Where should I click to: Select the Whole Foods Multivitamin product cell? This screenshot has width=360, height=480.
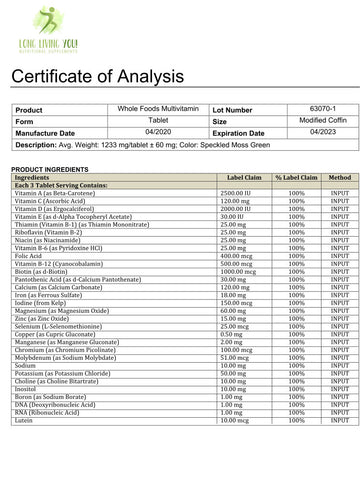tap(158, 109)
